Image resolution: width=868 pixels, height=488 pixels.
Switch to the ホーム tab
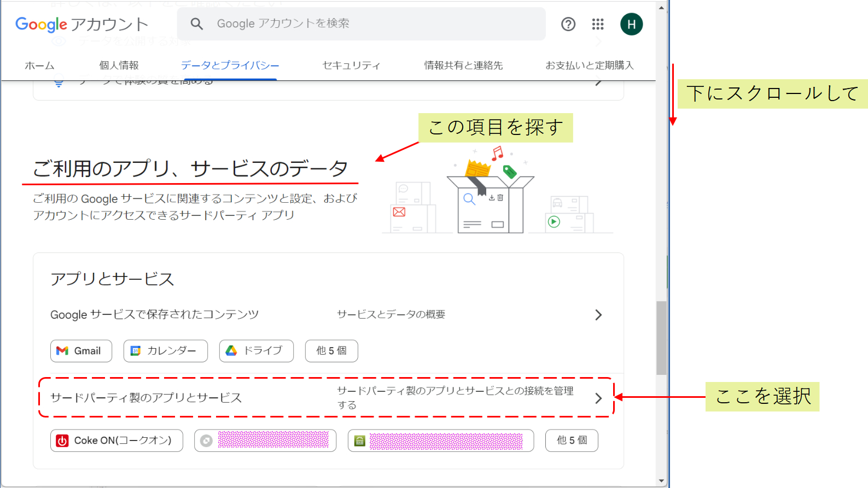(x=39, y=66)
